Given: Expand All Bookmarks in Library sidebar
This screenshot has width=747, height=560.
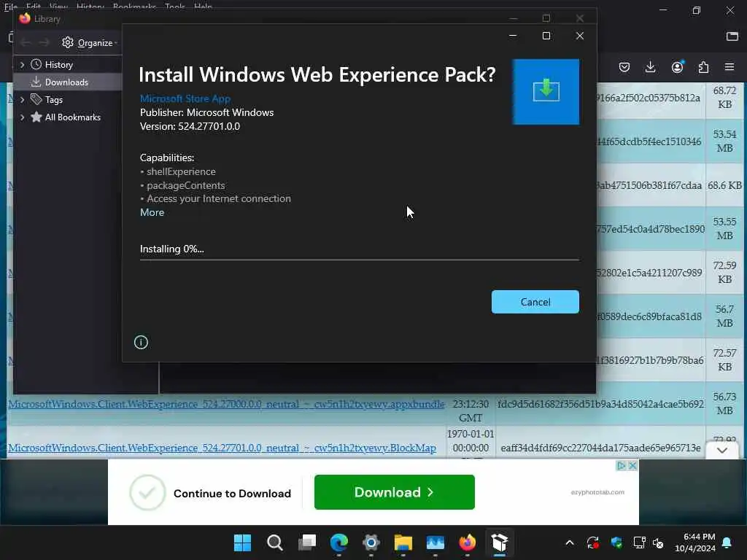Looking at the screenshot, I should point(22,117).
